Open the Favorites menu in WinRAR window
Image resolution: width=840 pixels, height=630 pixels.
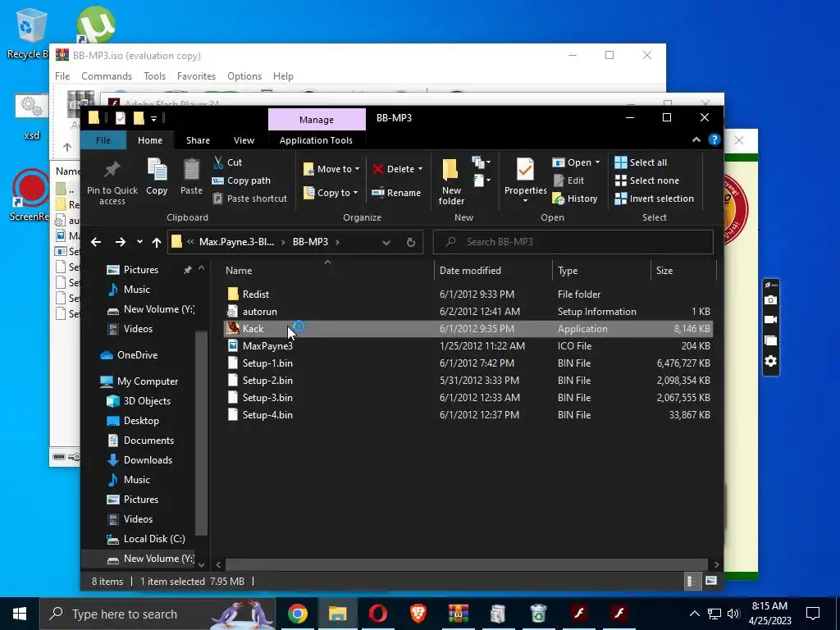click(196, 76)
